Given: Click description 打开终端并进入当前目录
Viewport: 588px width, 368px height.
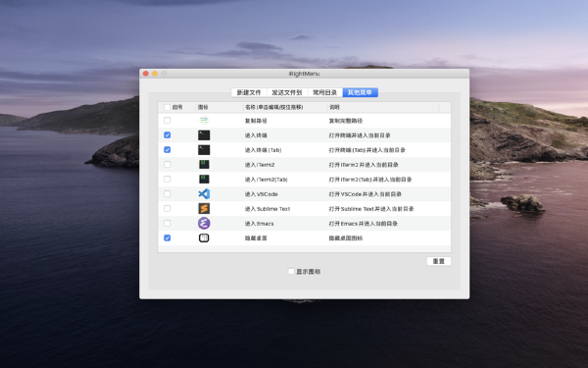Looking at the screenshot, I should coord(360,135).
